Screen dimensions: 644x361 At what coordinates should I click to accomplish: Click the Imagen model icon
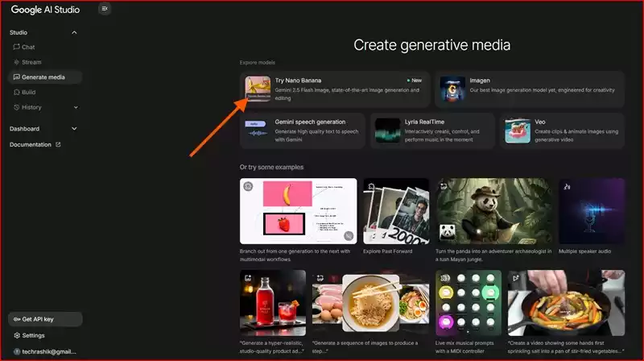point(452,89)
